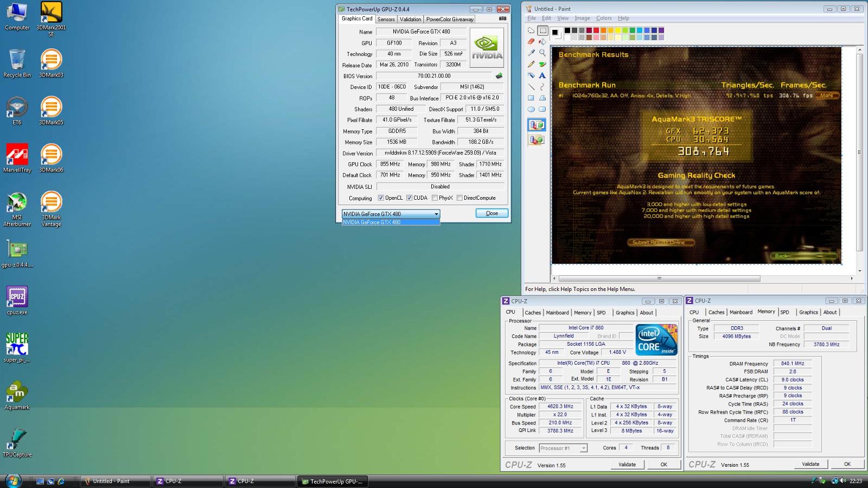Click Validate in the right CPU-Z Memory window
The image size is (868, 488).
(x=810, y=464)
